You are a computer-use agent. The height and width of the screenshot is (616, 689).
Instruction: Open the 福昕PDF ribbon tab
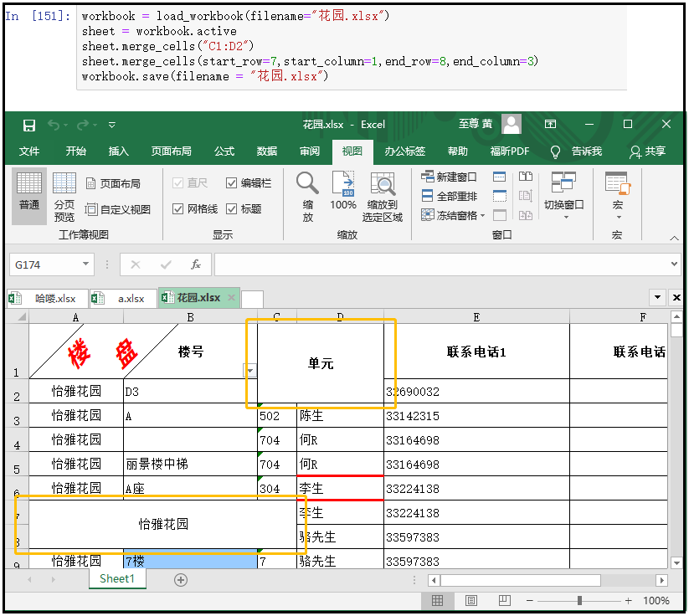510,151
